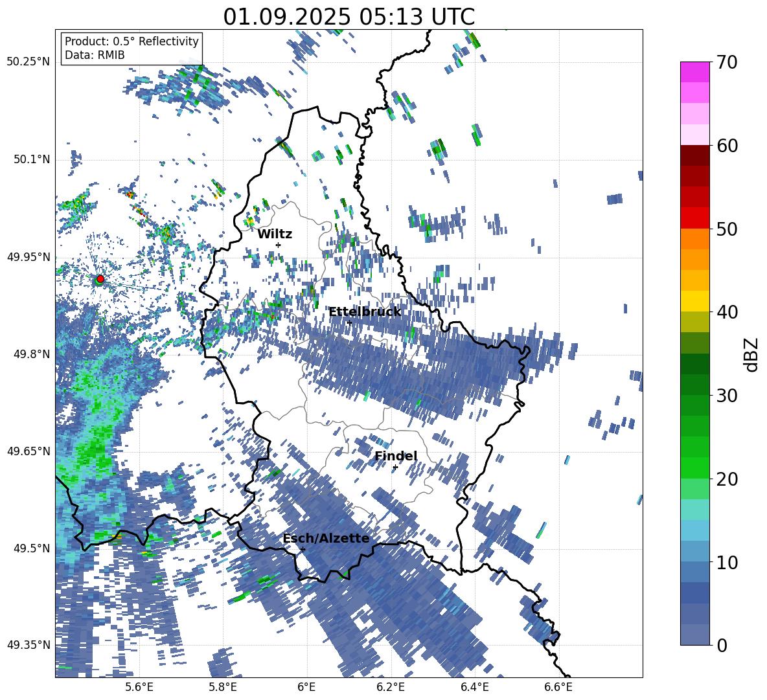This screenshot has width=767, height=700.
Task: Click the 49.35°N latitude label
Action: (29, 645)
